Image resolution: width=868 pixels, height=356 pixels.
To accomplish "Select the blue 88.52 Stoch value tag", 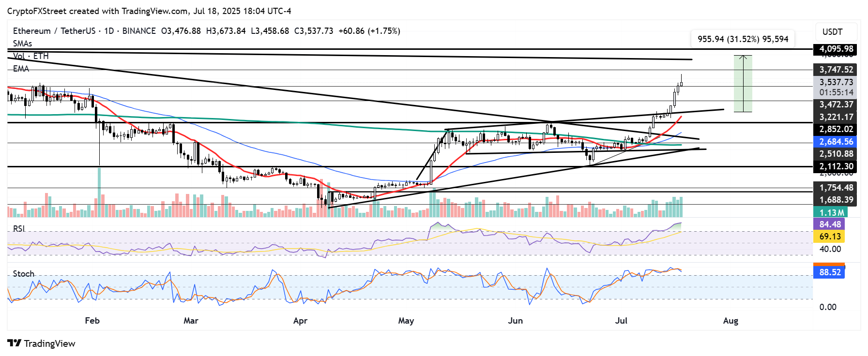I will point(829,272).
